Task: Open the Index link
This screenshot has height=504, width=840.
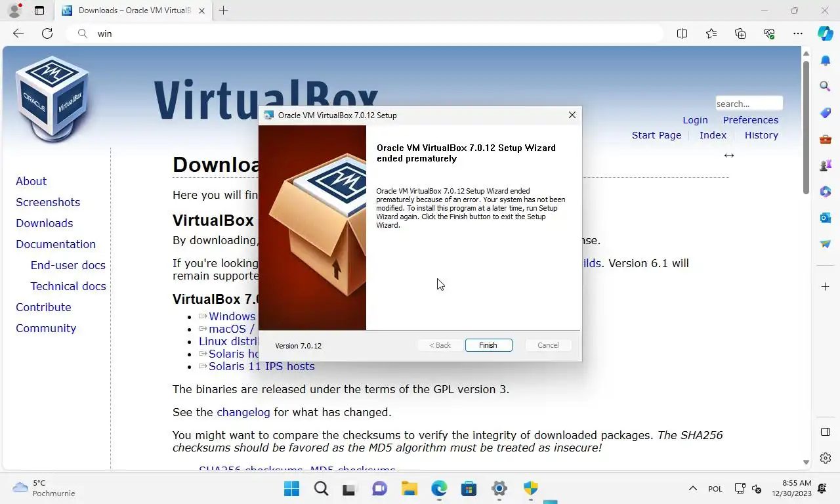Action: point(713,135)
